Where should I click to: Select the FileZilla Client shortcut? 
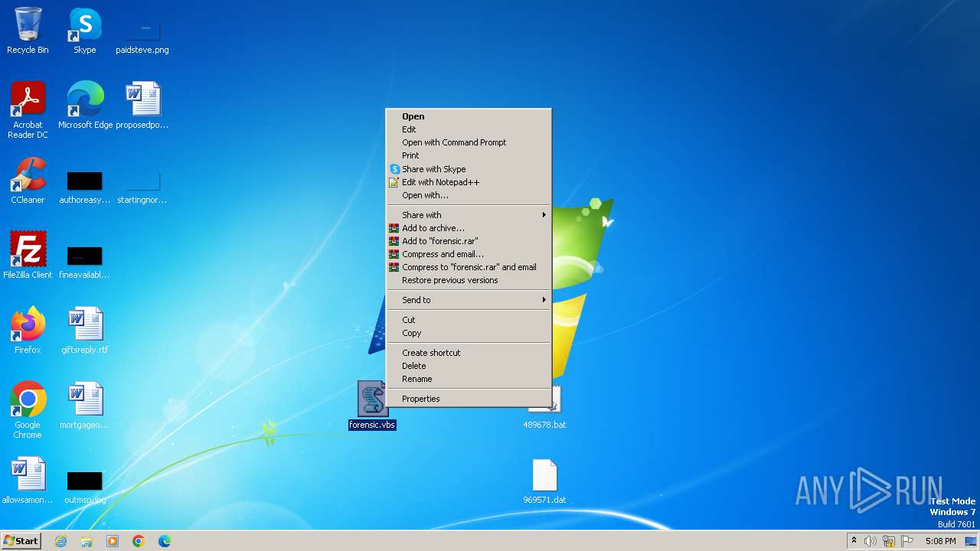pyautogui.click(x=28, y=255)
